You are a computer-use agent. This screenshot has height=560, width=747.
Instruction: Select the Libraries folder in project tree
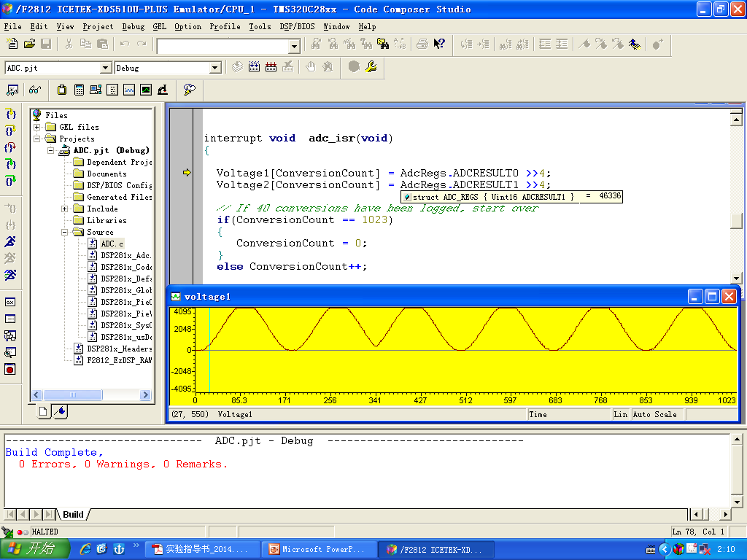pyautogui.click(x=107, y=220)
